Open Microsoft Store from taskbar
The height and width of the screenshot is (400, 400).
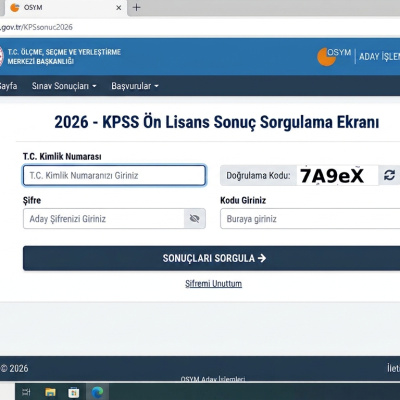[74, 392]
